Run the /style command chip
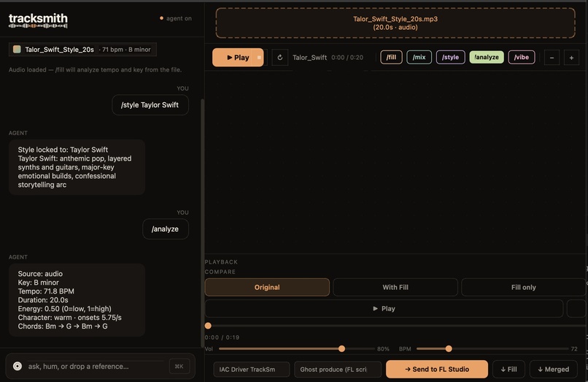588x382 pixels. [450, 57]
